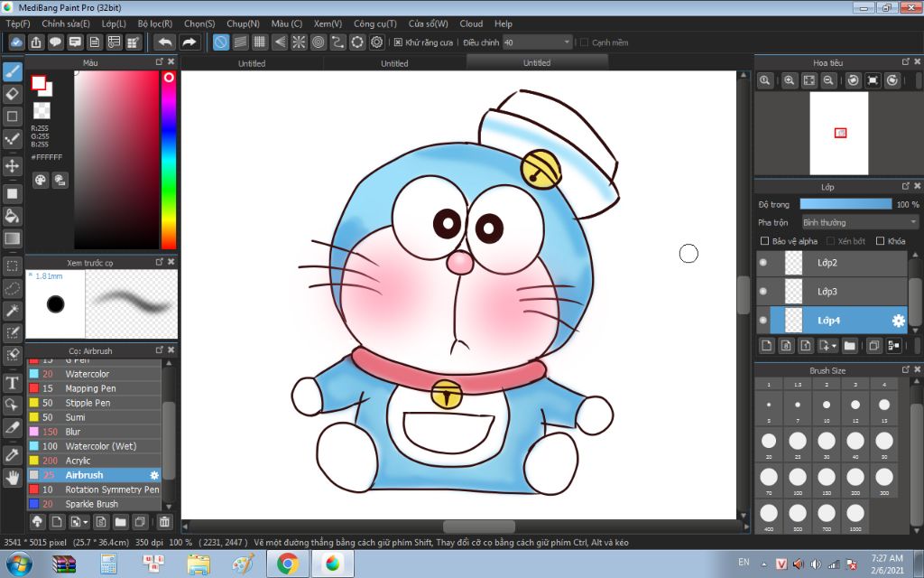Select the Blur brush
Screen dimensions: 924x578
click(94, 432)
